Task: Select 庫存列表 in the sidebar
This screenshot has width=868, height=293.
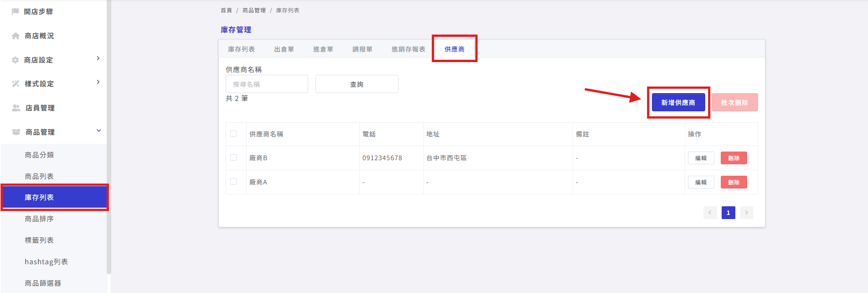Action: pos(54,197)
